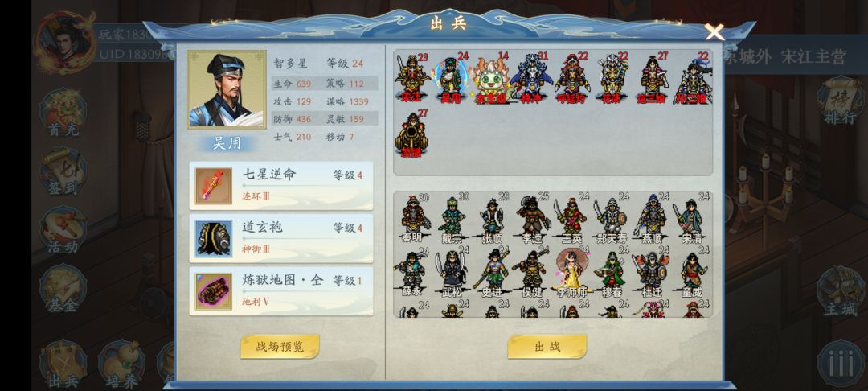The height and width of the screenshot is (391, 868).
Task: Pick the cannon unit 凌振 in deployed list
Action: [x=411, y=134]
